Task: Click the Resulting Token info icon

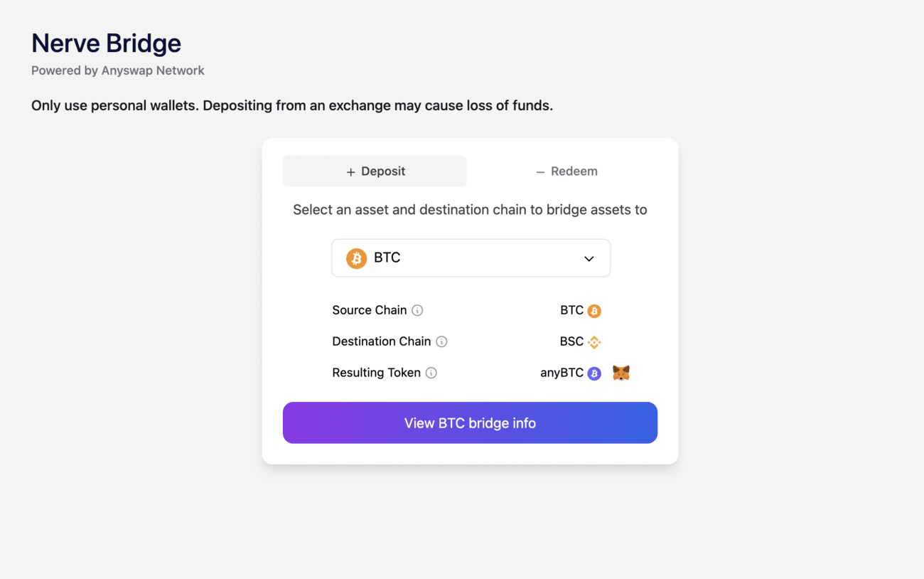Action: tap(431, 373)
